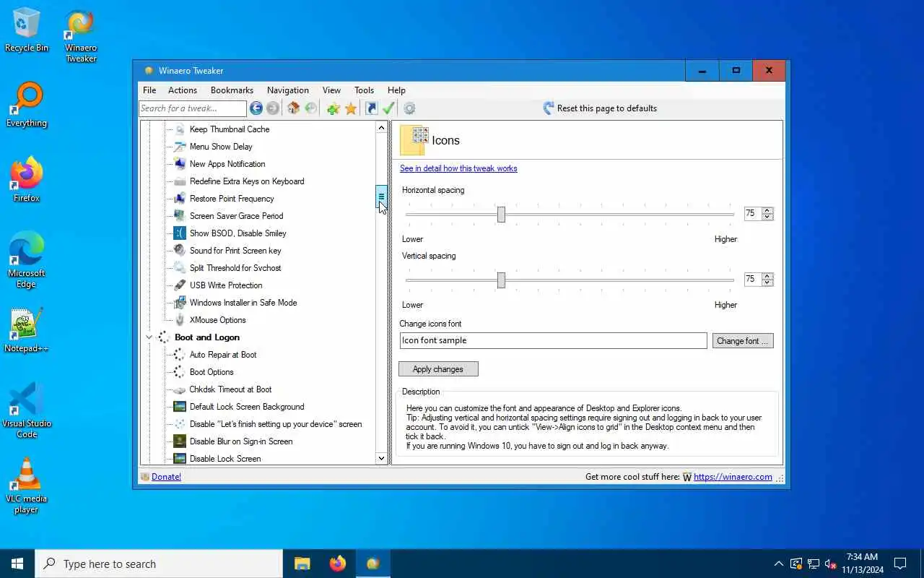Click the Back navigation arrow icon

256,108
